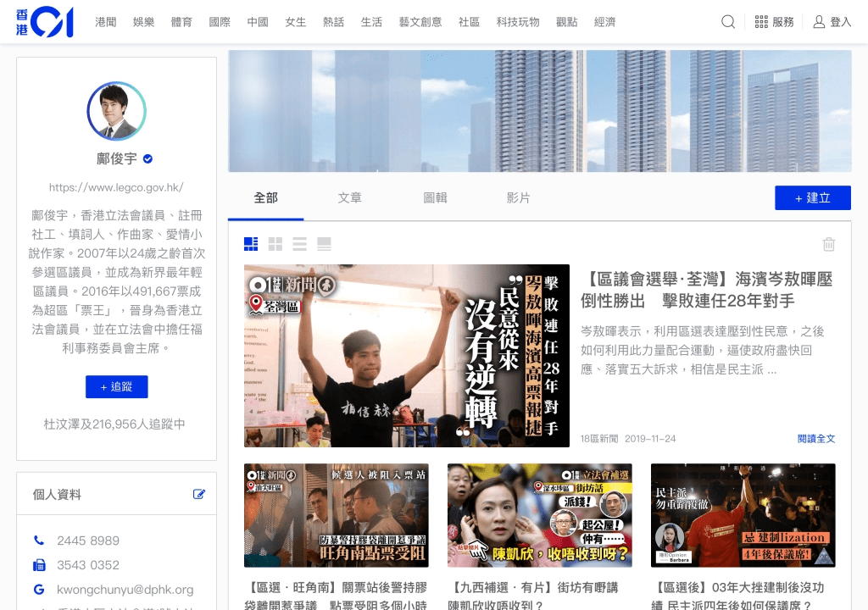Open 觀點 section
This screenshot has height=610, width=868.
tap(566, 22)
